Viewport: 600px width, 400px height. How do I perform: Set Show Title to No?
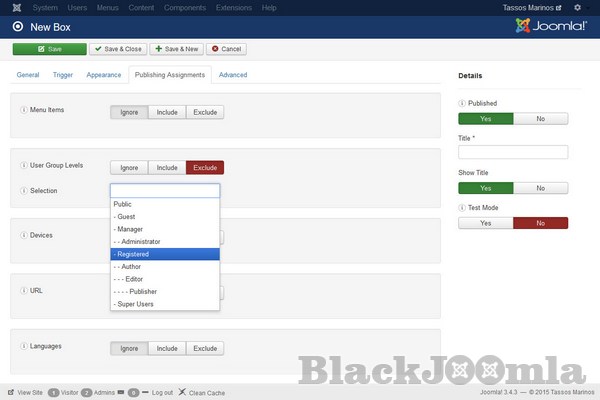point(541,187)
